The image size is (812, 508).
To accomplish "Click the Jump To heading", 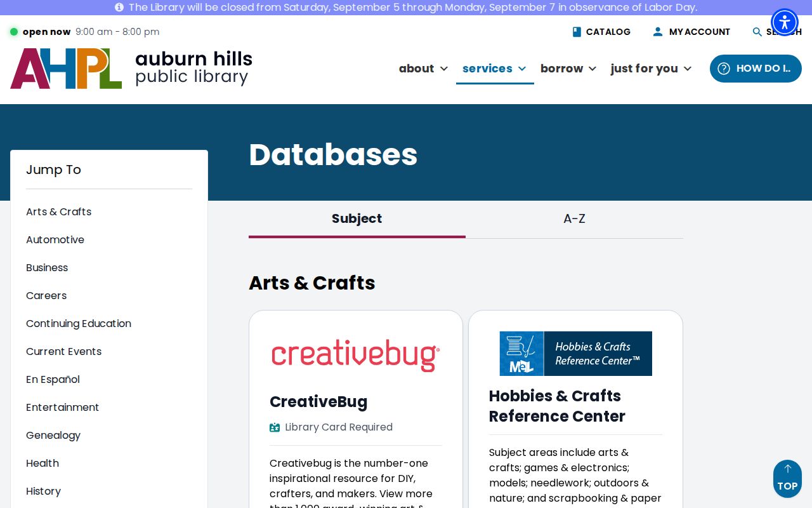I will coord(53,170).
